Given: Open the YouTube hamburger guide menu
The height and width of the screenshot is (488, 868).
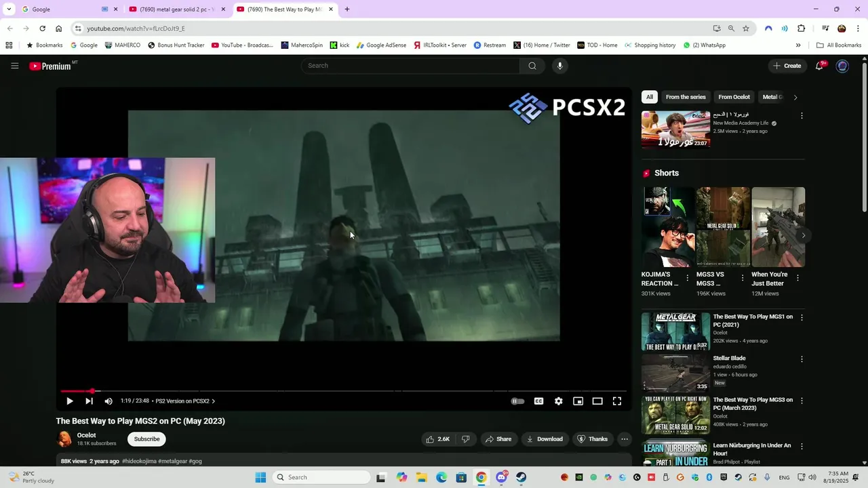Looking at the screenshot, I should [x=14, y=66].
